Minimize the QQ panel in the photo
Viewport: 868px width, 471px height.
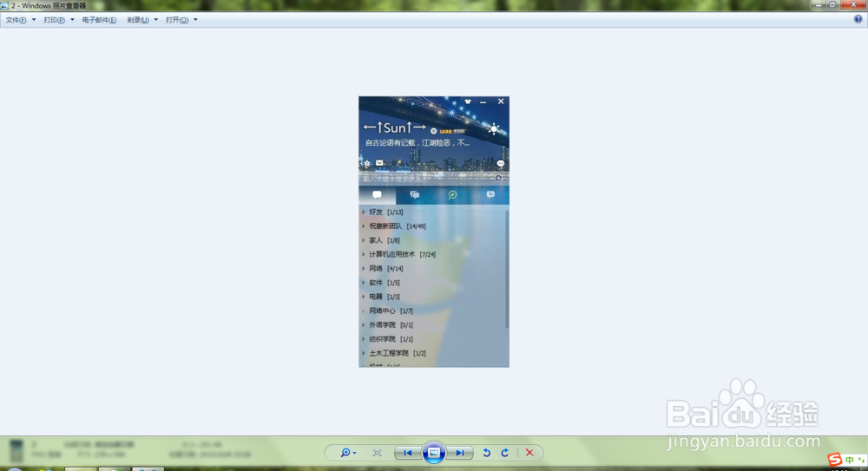click(x=483, y=101)
